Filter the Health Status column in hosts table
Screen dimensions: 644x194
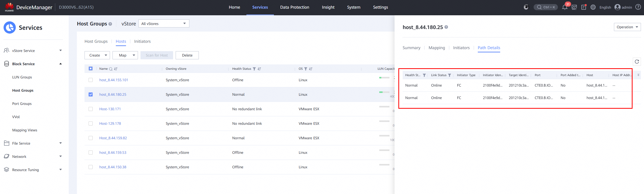click(254, 69)
